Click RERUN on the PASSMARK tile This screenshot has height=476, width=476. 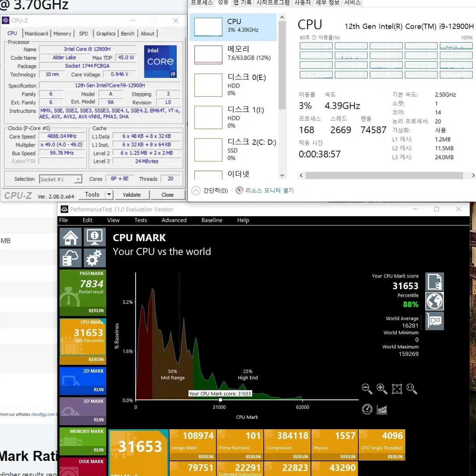(x=96, y=311)
